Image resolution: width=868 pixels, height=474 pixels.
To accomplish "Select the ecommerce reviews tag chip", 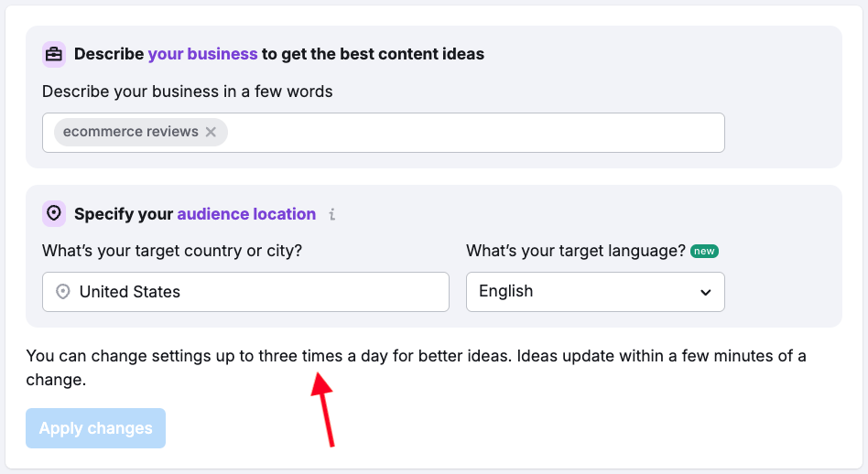I will coord(141,132).
